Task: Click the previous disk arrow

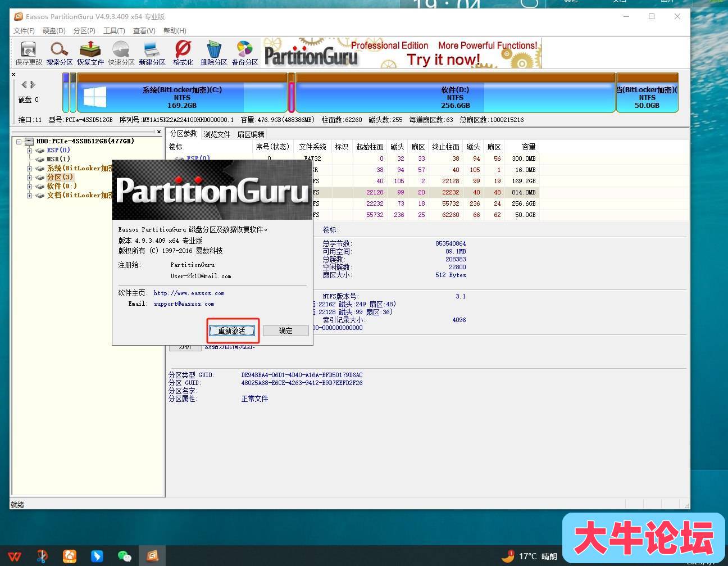Action: coord(24,85)
